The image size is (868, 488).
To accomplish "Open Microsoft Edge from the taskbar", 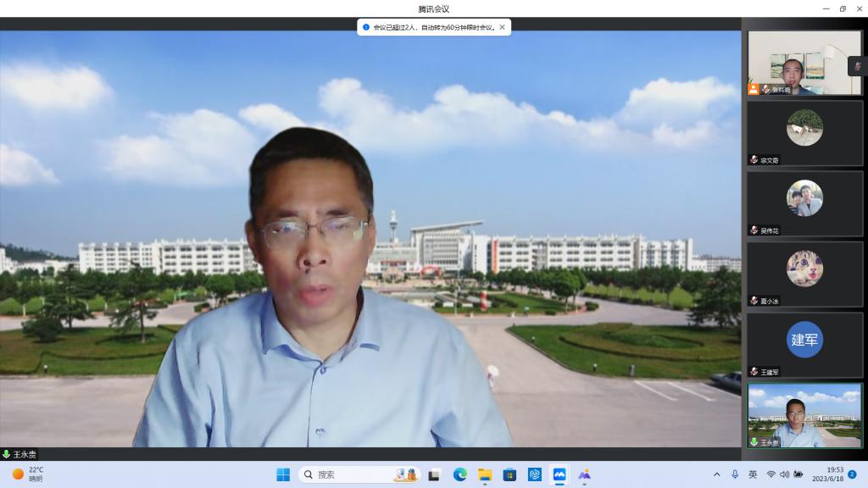I will (x=459, y=474).
